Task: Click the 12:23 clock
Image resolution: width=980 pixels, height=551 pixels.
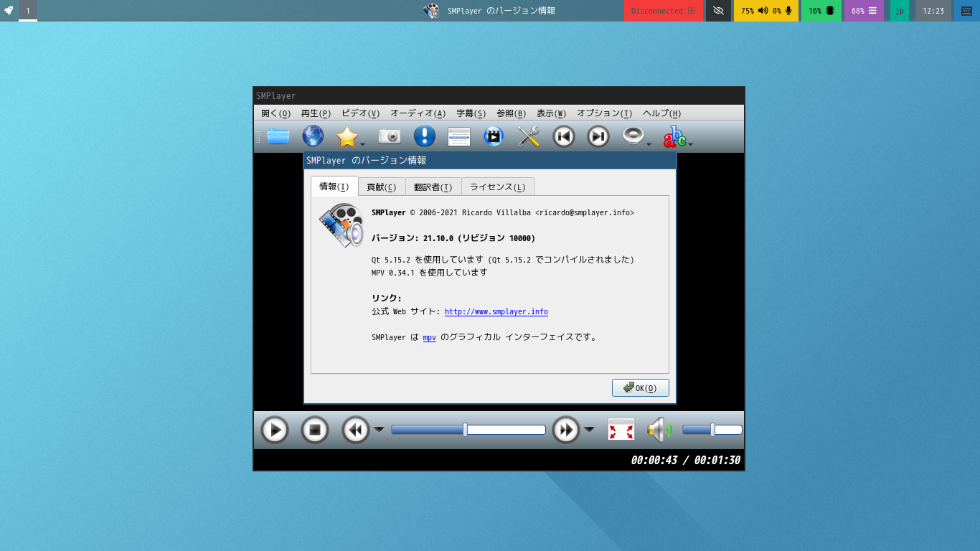Action: (933, 11)
